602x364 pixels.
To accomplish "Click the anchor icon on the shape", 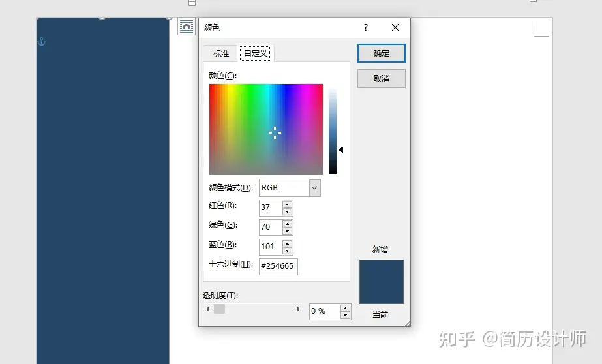I will [x=41, y=42].
